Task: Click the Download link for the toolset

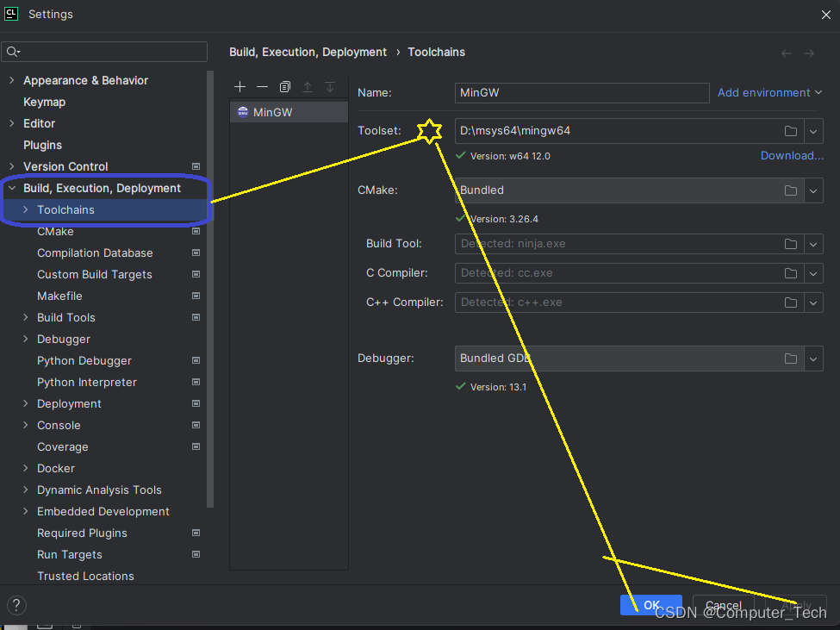Action: tap(791, 155)
